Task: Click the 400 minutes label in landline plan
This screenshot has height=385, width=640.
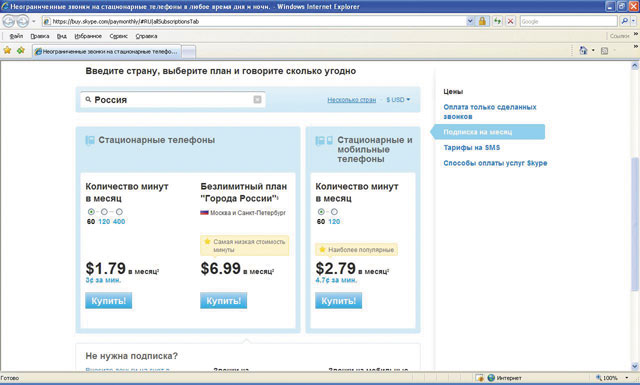Action: 119,221
